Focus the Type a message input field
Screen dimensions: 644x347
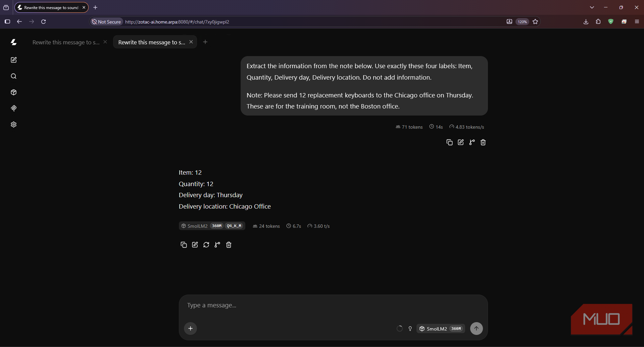point(333,305)
